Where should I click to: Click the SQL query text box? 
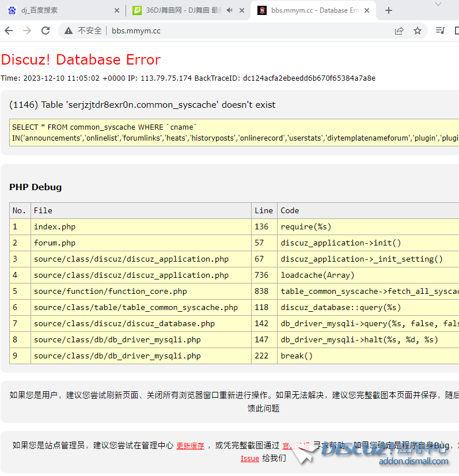tap(230, 132)
